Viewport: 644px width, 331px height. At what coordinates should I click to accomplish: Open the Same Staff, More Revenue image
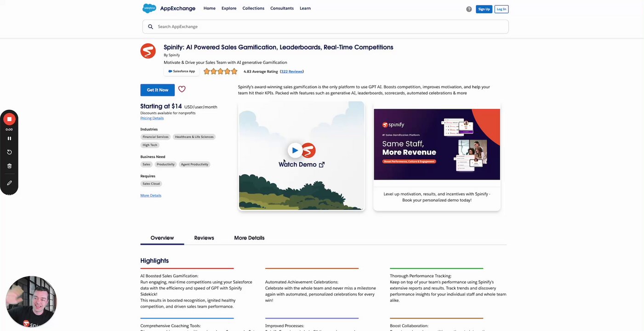pyautogui.click(x=437, y=144)
